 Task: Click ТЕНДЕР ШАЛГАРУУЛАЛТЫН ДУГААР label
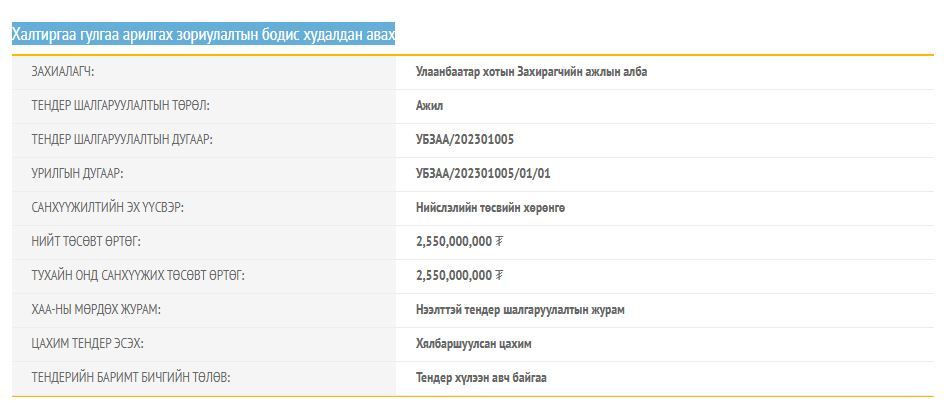tap(122, 140)
